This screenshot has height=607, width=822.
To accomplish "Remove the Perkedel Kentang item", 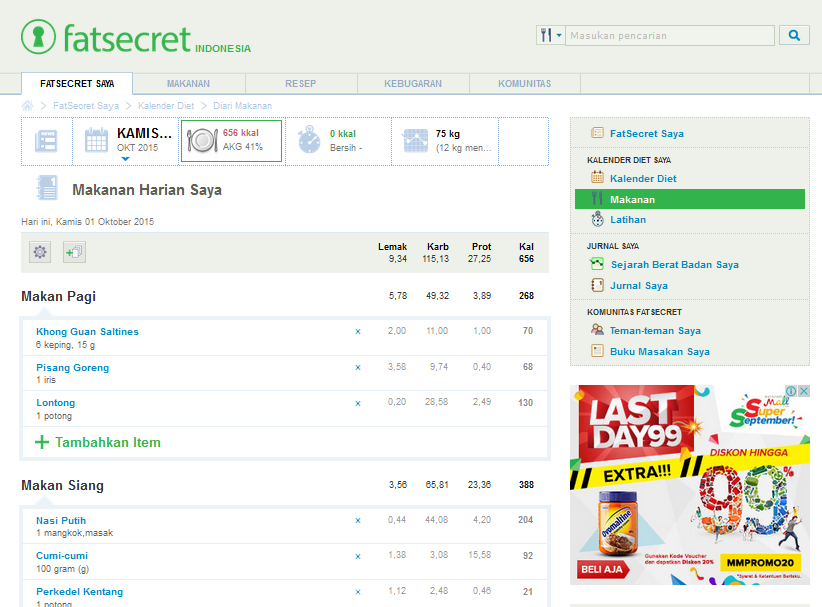I will pyautogui.click(x=358, y=592).
